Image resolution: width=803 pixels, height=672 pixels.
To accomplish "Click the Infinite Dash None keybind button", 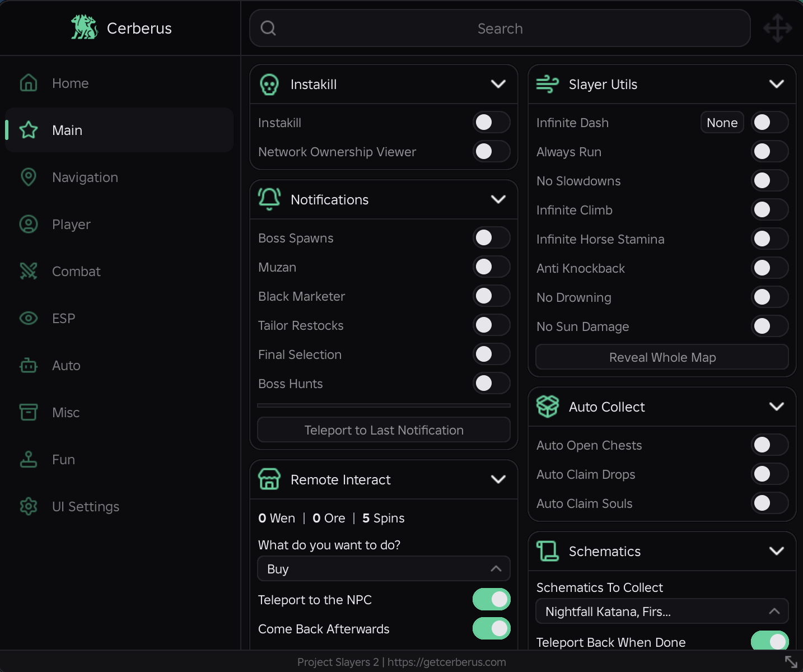I will (x=722, y=122).
